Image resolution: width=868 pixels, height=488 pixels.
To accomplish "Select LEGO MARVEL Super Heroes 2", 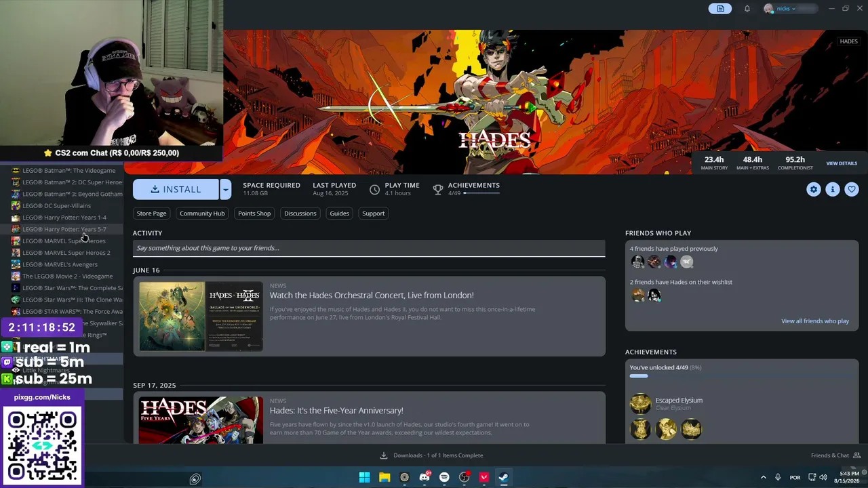I will (x=67, y=253).
